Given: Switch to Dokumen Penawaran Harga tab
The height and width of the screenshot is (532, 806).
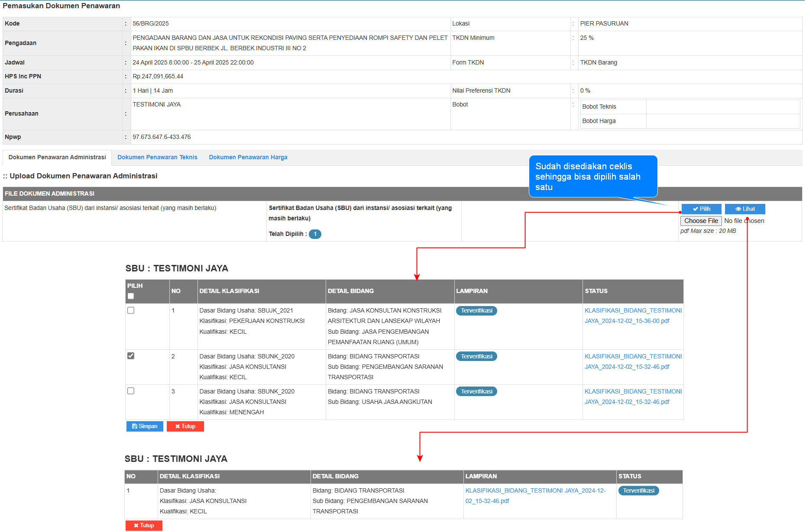Looking at the screenshot, I should coord(248,158).
